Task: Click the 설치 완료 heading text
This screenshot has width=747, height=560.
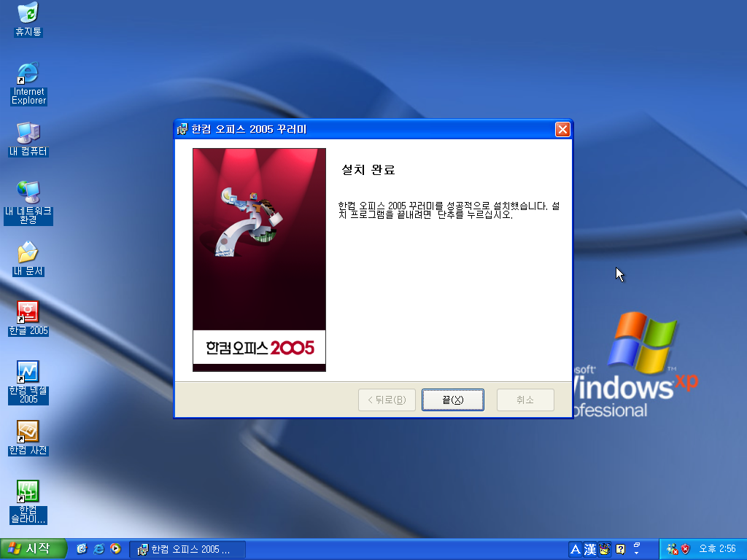Action: coord(368,169)
